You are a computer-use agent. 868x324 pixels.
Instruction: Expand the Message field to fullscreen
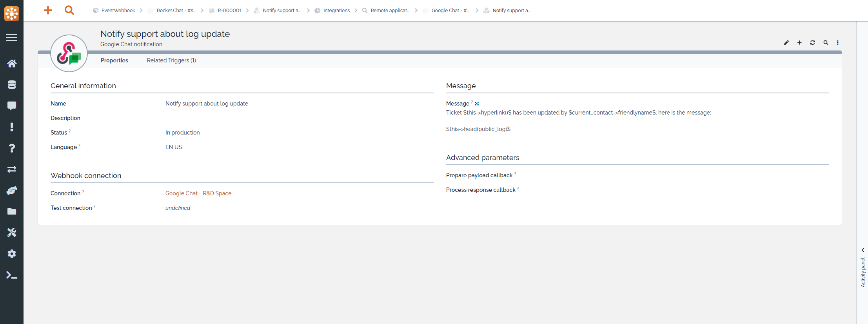[x=477, y=104]
